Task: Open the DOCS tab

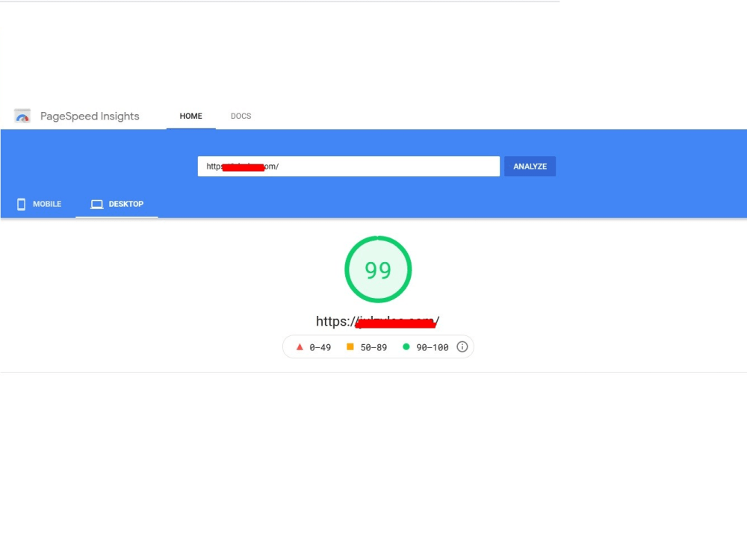Action: tap(241, 116)
